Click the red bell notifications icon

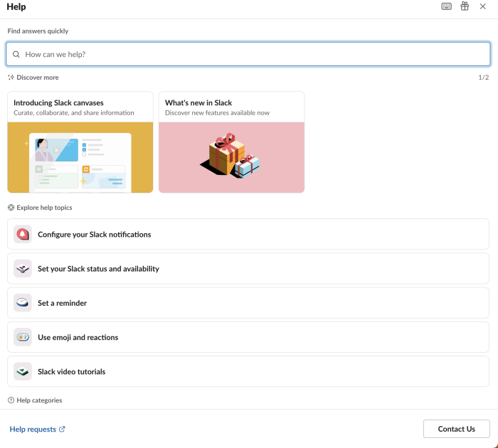(23, 235)
